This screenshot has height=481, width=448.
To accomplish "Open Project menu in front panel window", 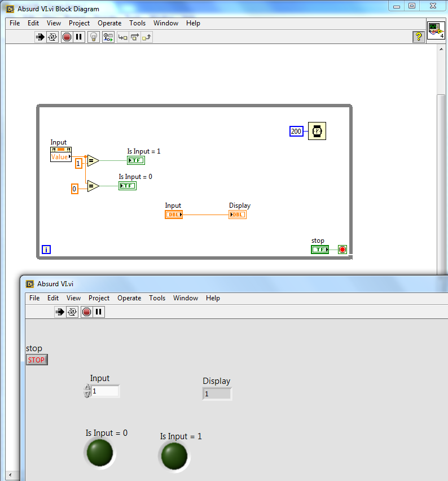I will click(99, 298).
